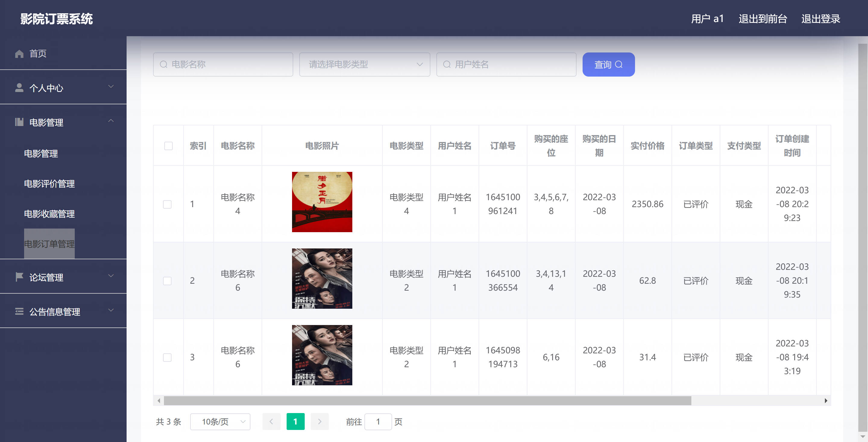
Task: Click the seats cell 3,4,5,6,7,8
Action: click(x=551, y=204)
